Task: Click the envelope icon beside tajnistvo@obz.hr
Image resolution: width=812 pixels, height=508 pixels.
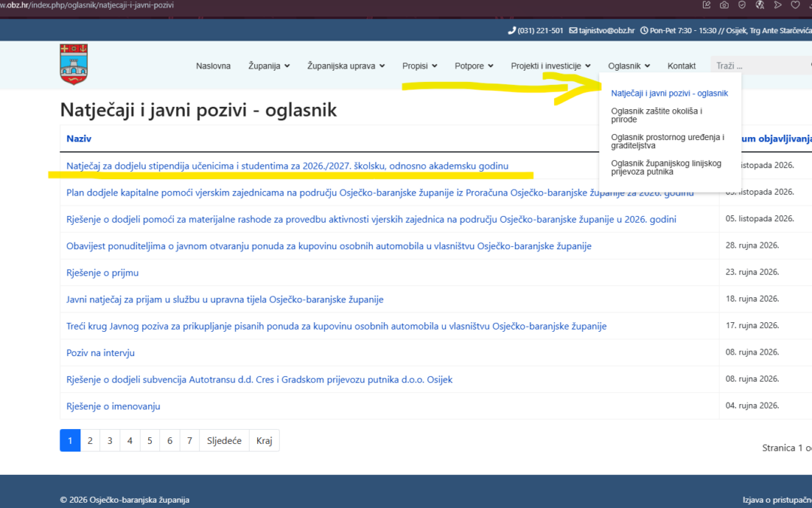Action: (573, 31)
